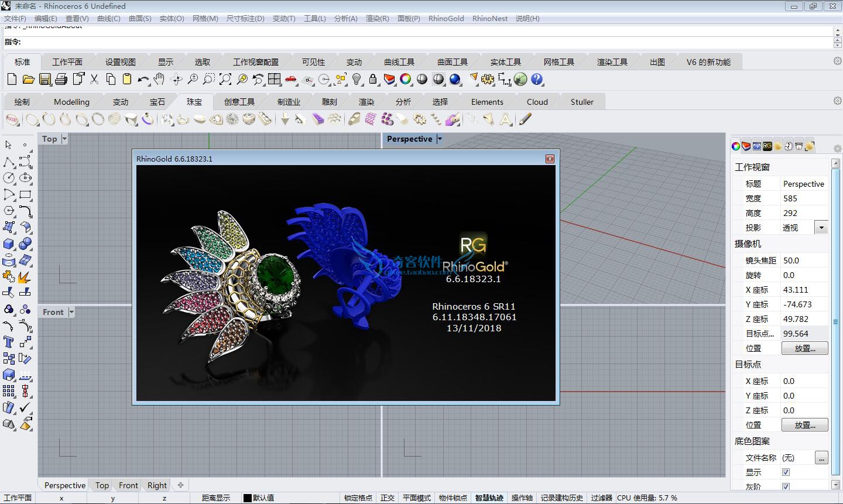Switch to the 宝石 toolbar tab
Viewport: 843px width, 504px height.
click(x=157, y=102)
